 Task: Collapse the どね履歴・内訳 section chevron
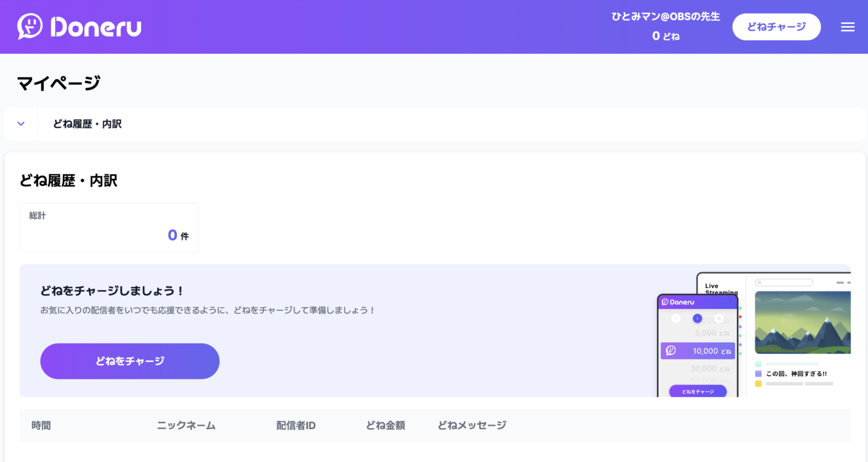point(21,124)
